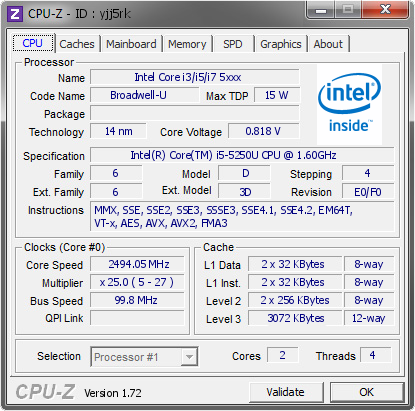This screenshot has height=411, width=415.
Task: Click the dropdown arrow beside Processor #1
Action: 189,357
